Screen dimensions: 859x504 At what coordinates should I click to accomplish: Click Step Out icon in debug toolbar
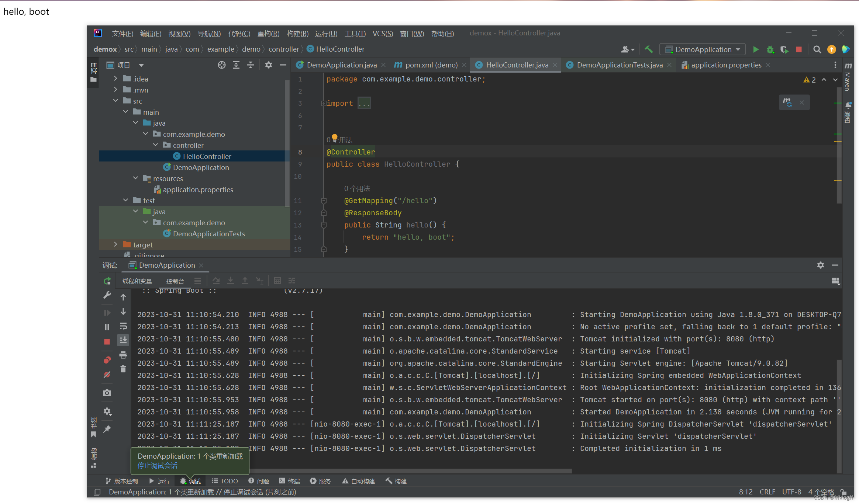tap(245, 281)
